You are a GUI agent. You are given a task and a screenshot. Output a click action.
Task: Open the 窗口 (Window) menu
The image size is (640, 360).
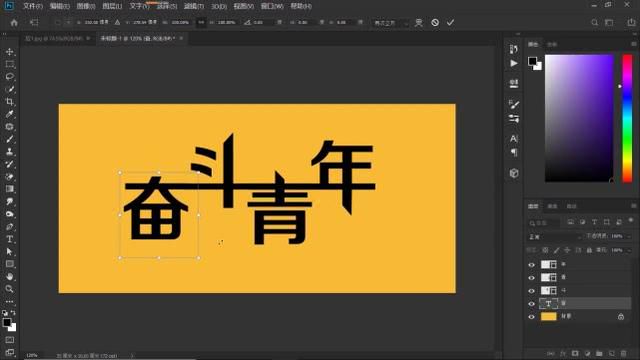(272, 6)
